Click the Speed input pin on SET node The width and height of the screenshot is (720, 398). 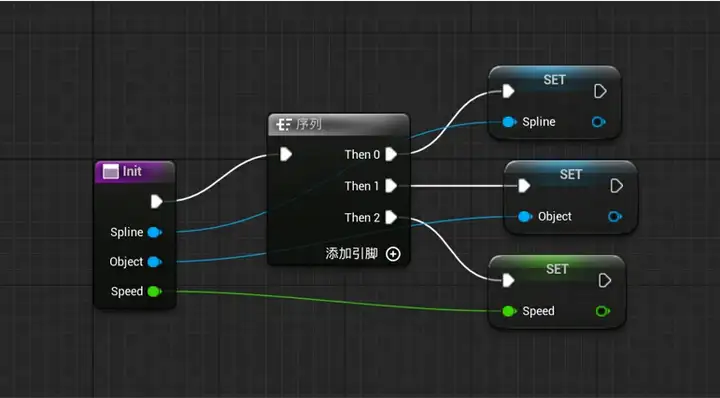pos(509,311)
